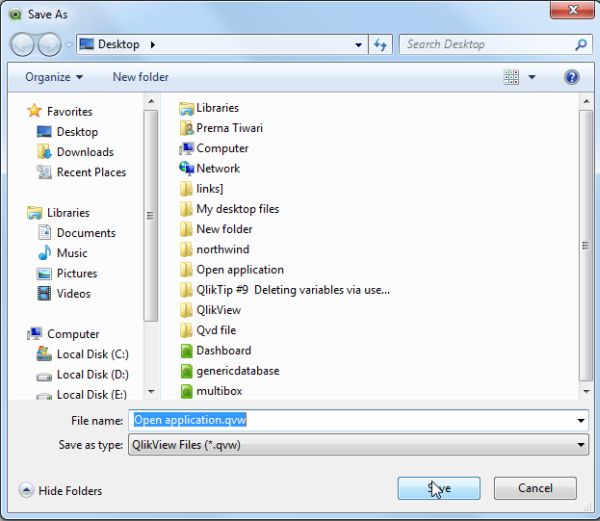The height and width of the screenshot is (521, 600).
Task: Open the recent pages dropdown beside Forward
Action: pyautogui.click(x=69, y=45)
